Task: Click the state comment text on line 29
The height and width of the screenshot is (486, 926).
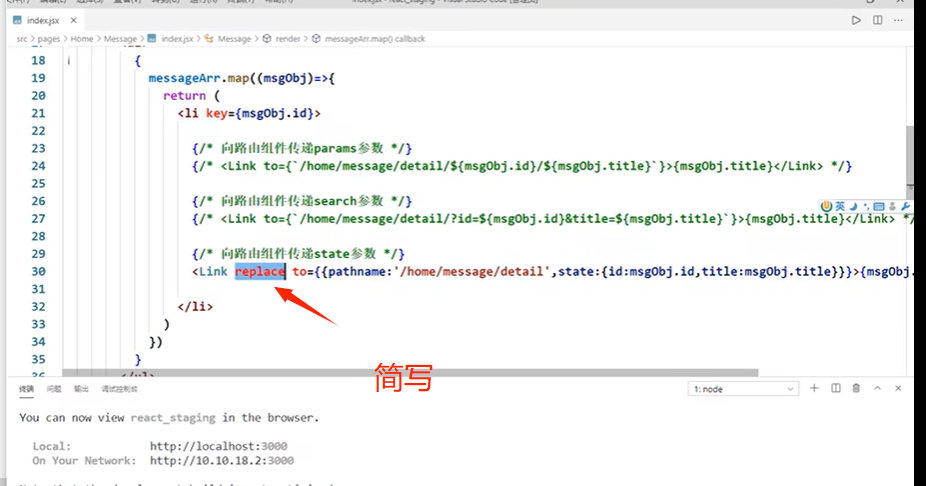Action: tap(298, 254)
